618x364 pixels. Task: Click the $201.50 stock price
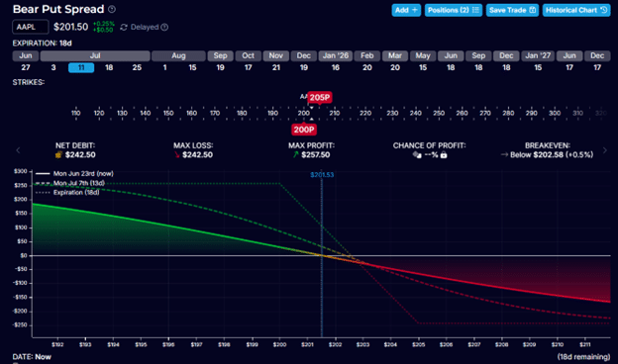pyautogui.click(x=71, y=27)
